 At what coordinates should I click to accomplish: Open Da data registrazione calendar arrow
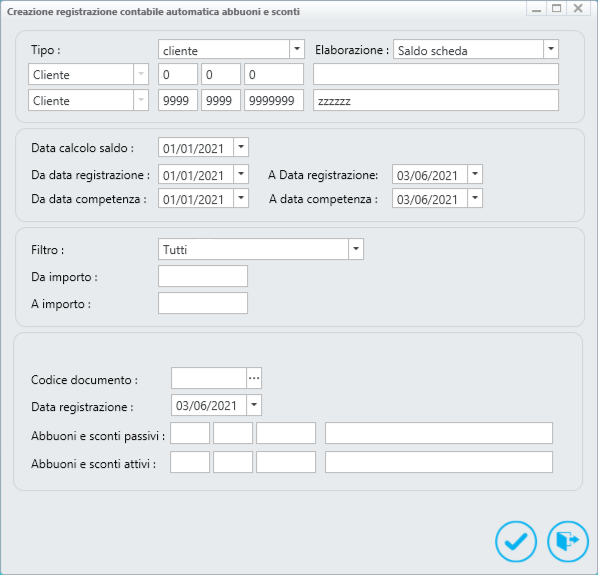[x=241, y=174]
